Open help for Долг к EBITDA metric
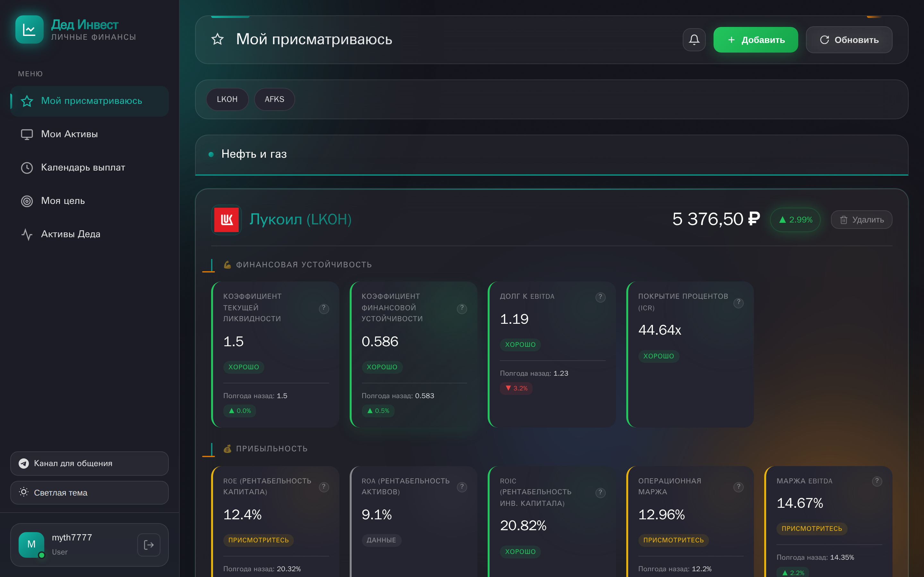Image resolution: width=924 pixels, height=577 pixels. coord(600,297)
